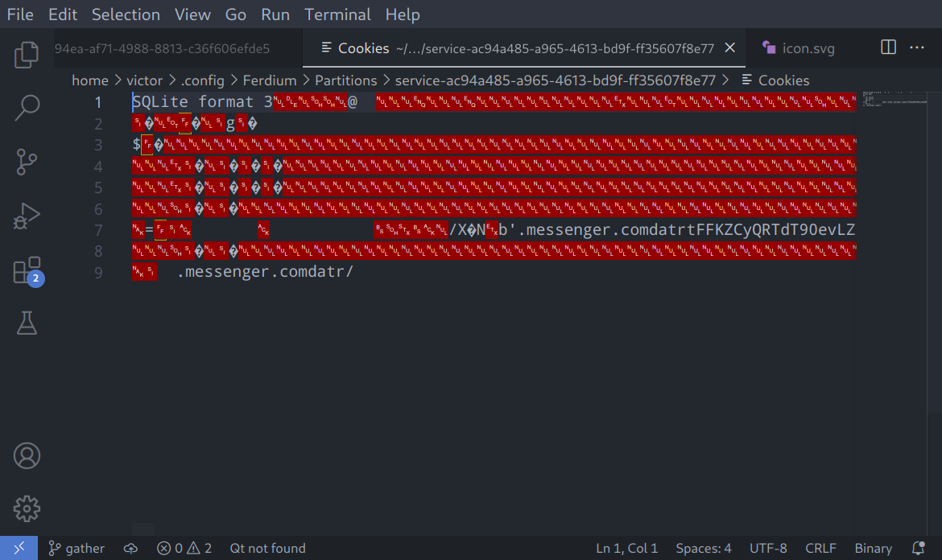This screenshot has height=560, width=942.
Task: Open the Search panel
Action: (27, 107)
